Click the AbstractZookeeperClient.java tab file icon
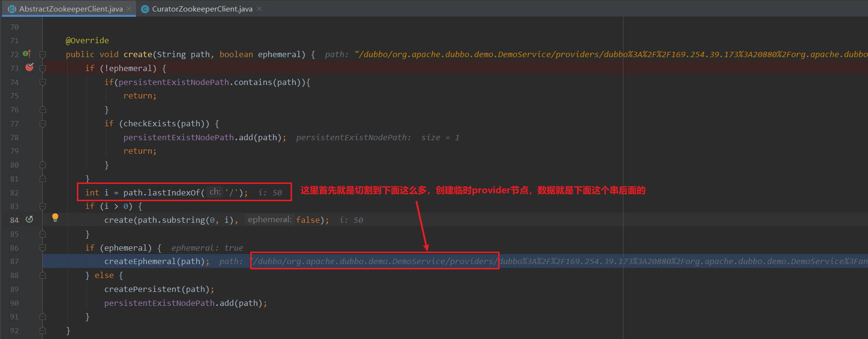This screenshot has width=868, height=339. coord(12,9)
